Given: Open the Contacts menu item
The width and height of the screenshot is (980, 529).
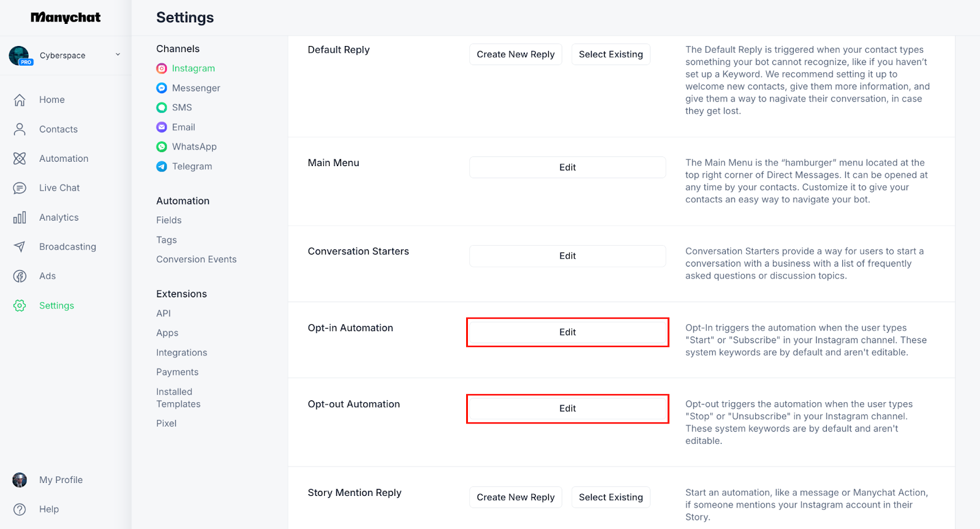Looking at the screenshot, I should click(58, 129).
